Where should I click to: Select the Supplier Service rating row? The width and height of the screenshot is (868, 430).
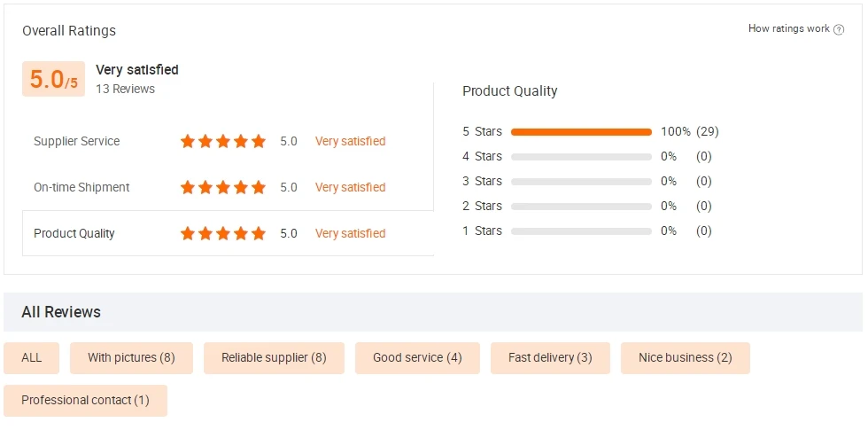click(228, 141)
